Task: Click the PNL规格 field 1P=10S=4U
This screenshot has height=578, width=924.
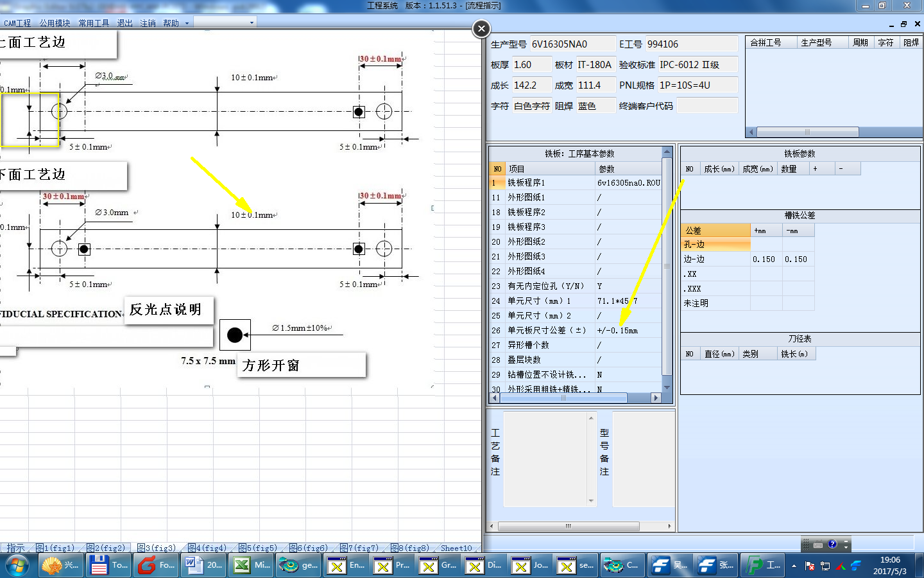Action: 697,85
